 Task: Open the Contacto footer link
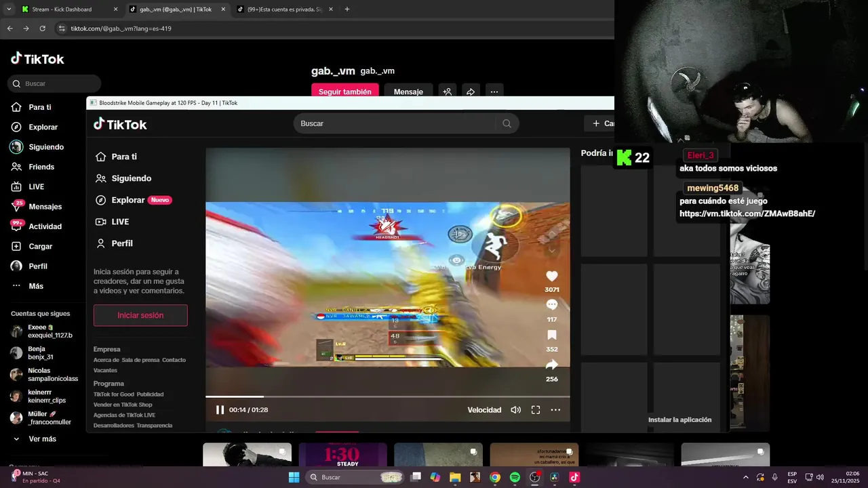(174, 360)
